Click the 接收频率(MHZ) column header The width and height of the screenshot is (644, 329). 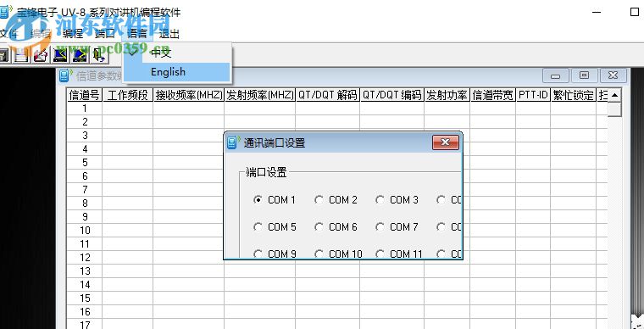(x=188, y=95)
